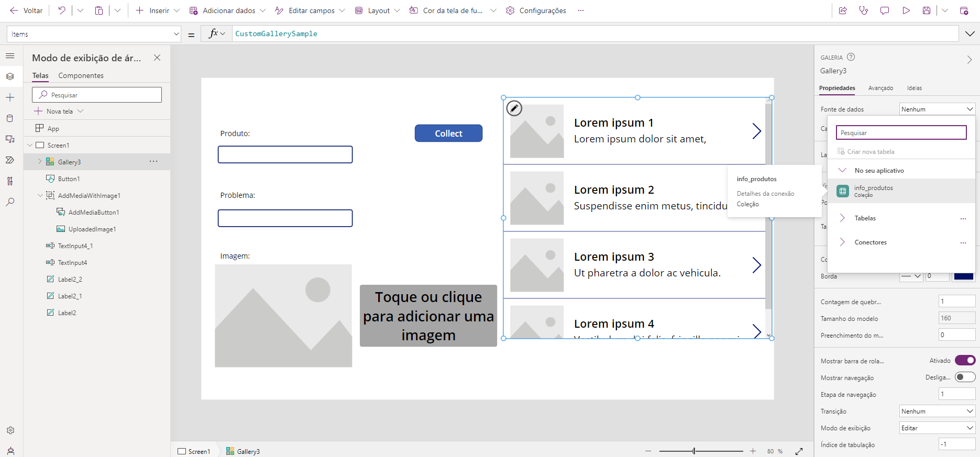Click the Undo icon in toolbar

[62, 10]
